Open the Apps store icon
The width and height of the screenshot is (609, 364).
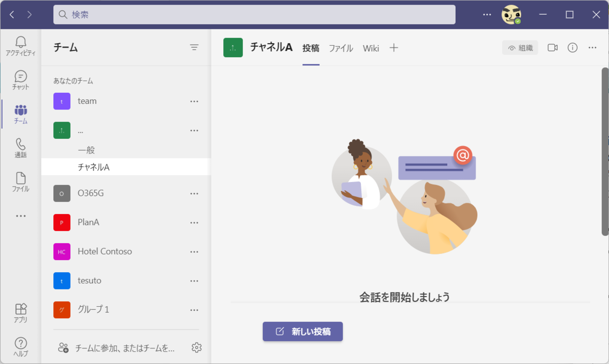pos(21,313)
